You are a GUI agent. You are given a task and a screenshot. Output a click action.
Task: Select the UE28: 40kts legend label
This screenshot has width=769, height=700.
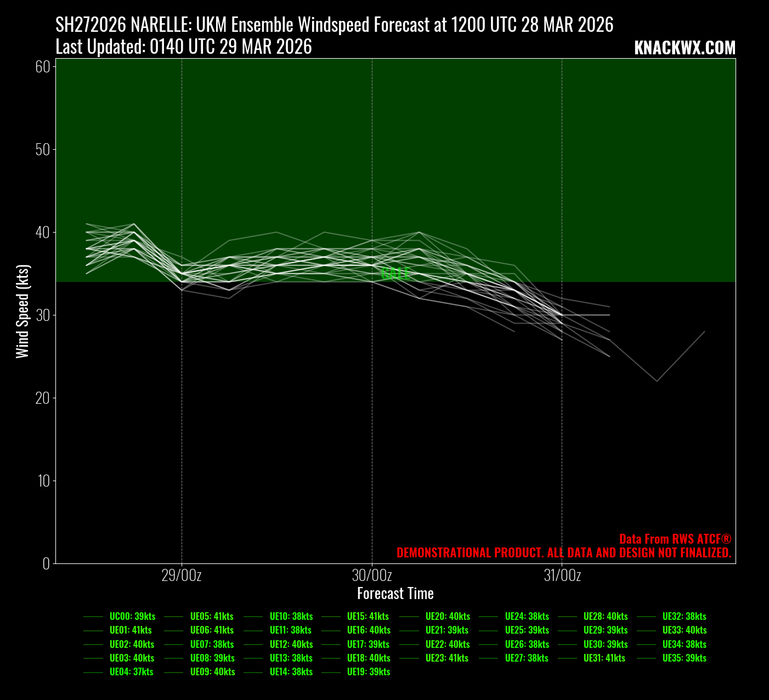click(606, 617)
